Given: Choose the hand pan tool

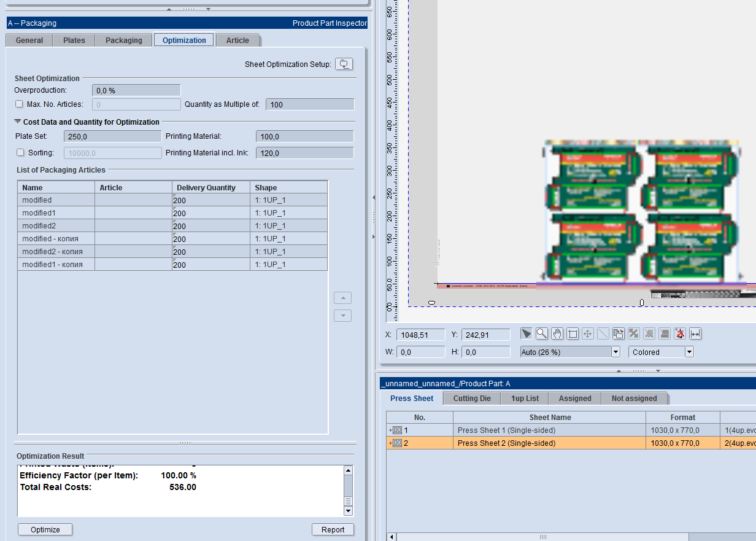Looking at the screenshot, I should click(x=557, y=333).
